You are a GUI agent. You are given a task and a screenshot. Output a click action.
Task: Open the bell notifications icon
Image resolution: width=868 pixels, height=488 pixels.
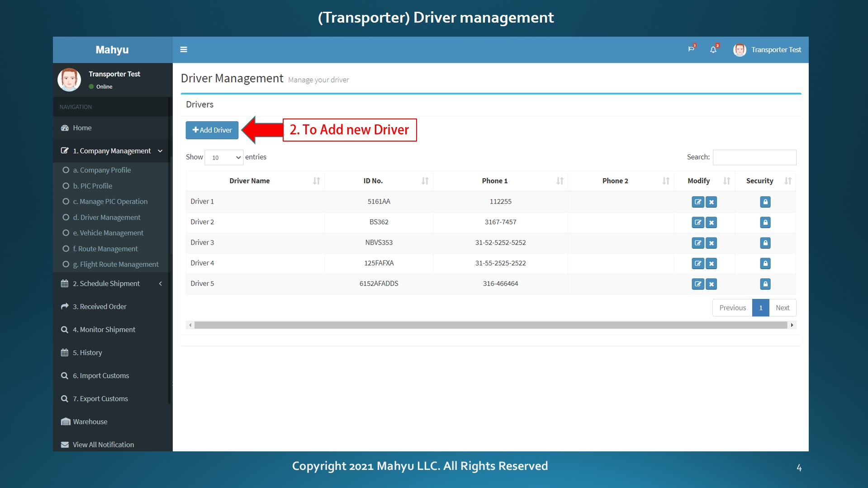coord(713,50)
